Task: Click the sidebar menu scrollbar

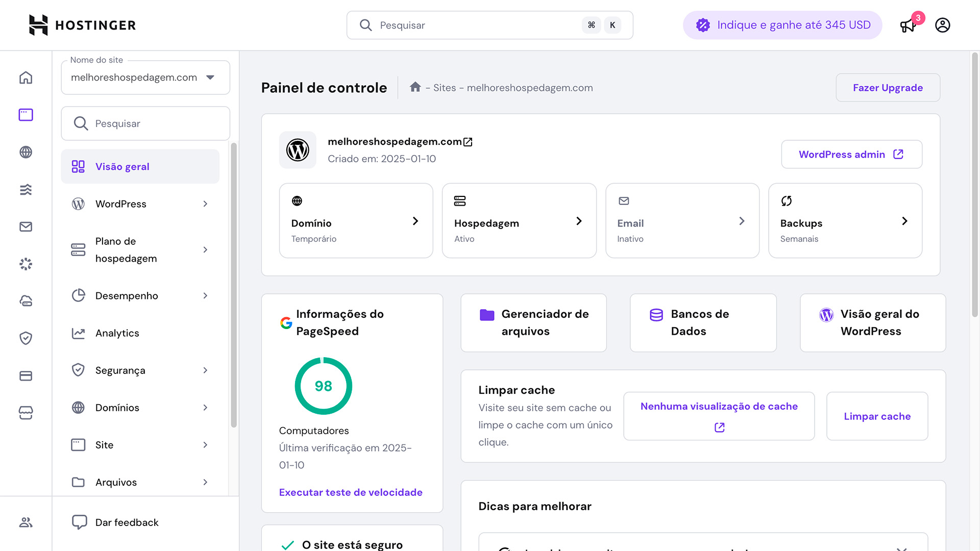Action: 234,285
